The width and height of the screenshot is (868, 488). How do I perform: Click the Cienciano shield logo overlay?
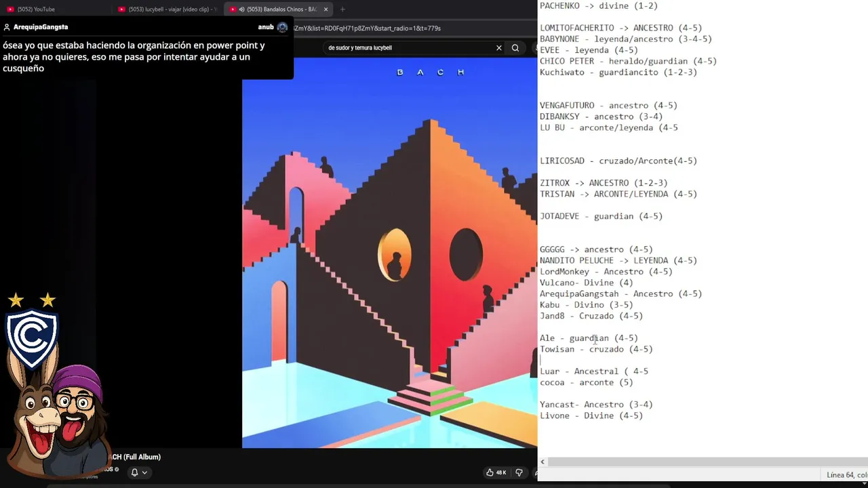click(x=31, y=338)
